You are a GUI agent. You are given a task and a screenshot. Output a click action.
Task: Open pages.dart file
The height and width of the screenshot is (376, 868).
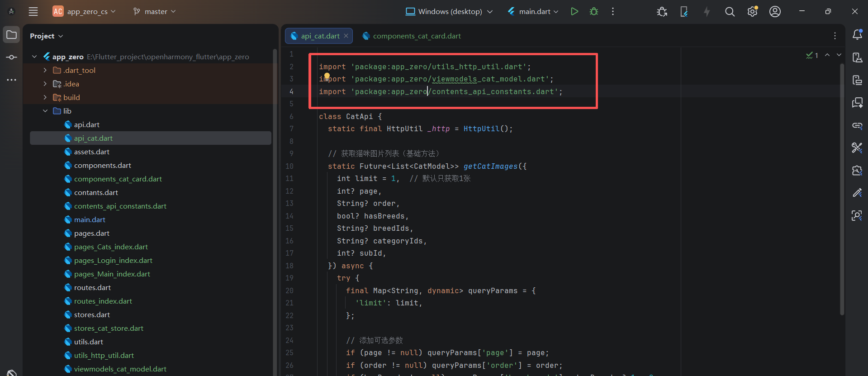(91, 233)
